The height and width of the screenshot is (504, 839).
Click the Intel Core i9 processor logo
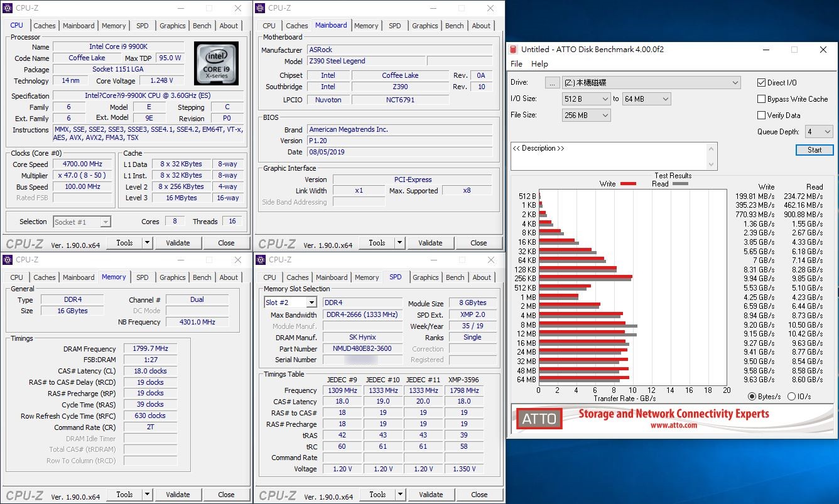[x=217, y=63]
